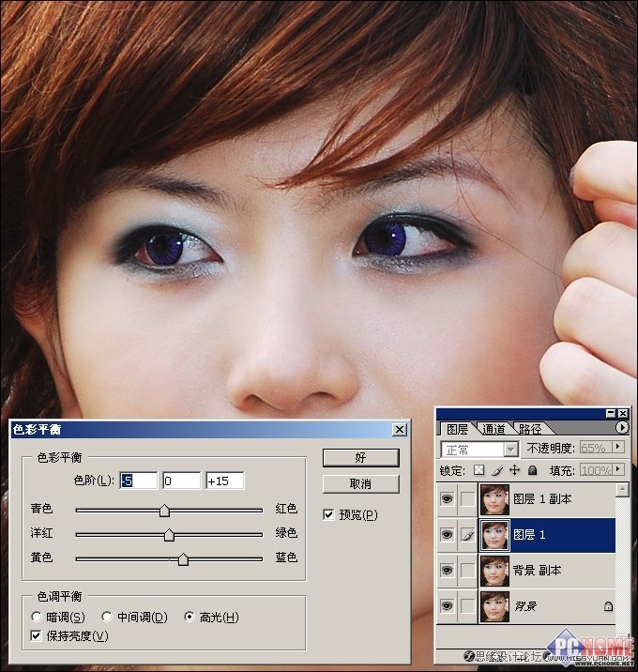Screen dimensions: 638x672
Task: Click layers panel scrollbar up arrow
Action: (622, 489)
